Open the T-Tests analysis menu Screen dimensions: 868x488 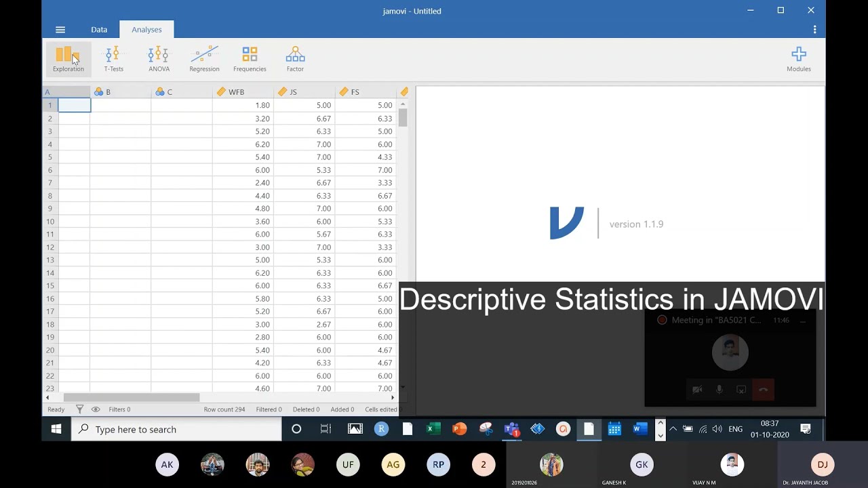click(113, 59)
